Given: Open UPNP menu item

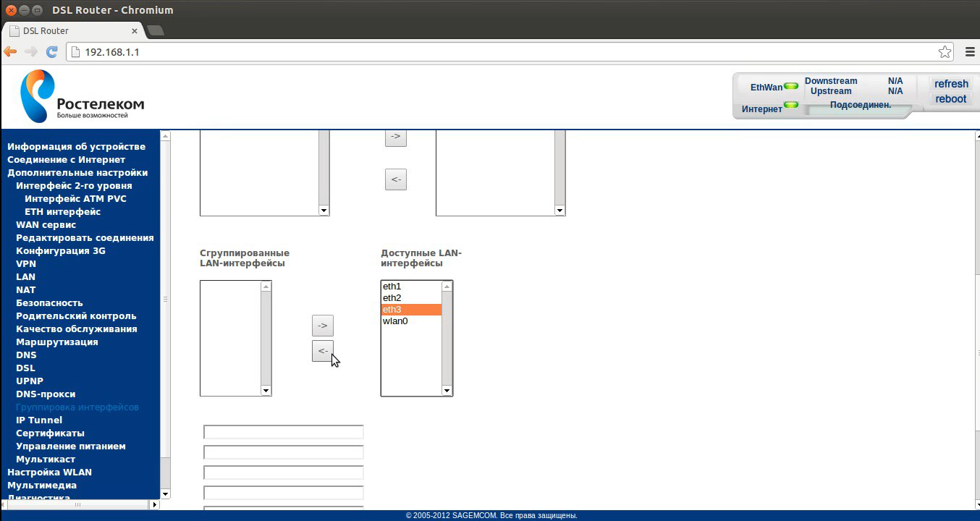Looking at the screenshot, I should (30, 381).
